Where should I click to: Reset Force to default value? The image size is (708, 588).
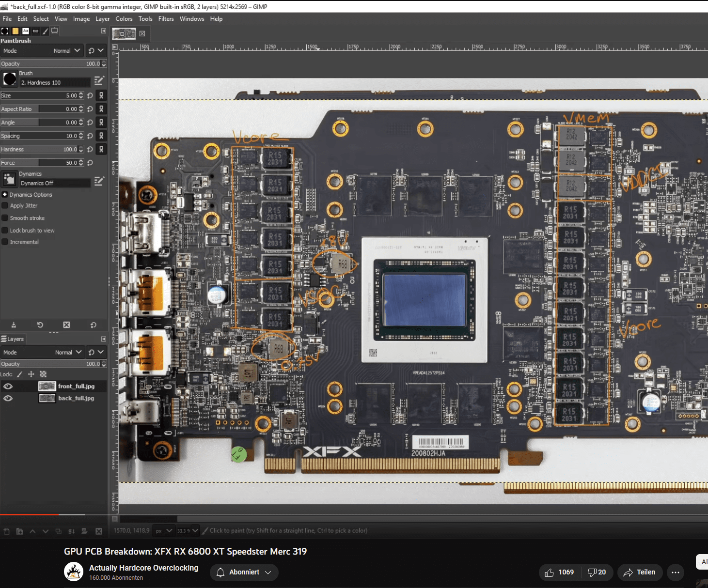[90, 163]
